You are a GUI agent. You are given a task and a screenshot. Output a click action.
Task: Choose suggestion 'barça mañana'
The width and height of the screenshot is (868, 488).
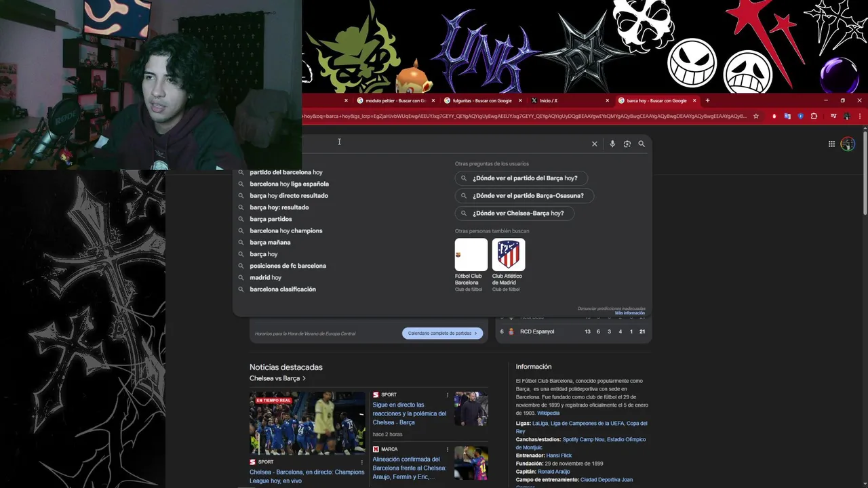point(270,242)
